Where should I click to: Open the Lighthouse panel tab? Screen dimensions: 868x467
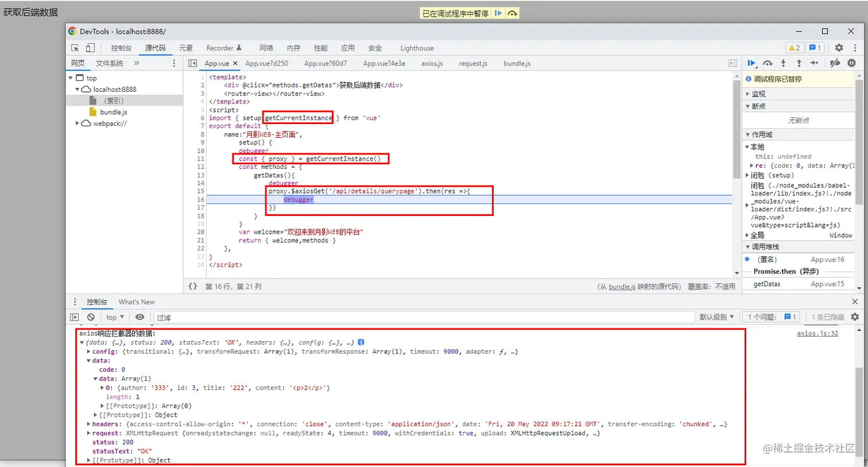pos(417,48)
